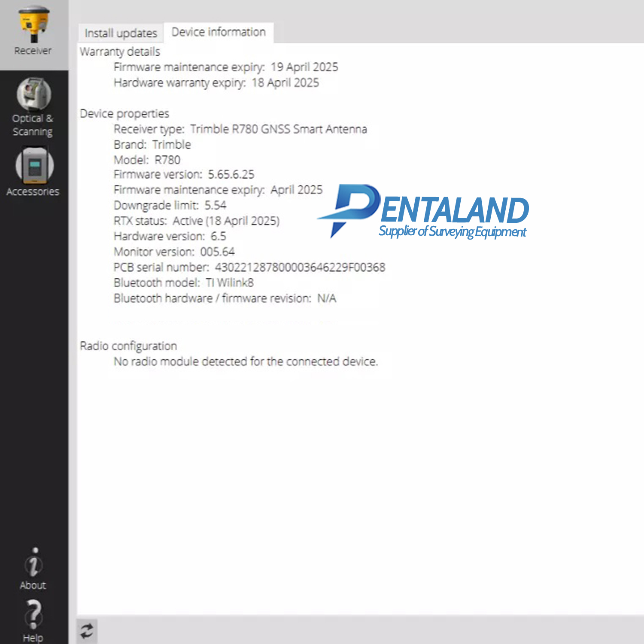Click 'RTX status: Active (18 April 2025)'
The height and width of the screenshot is (644, 644).
[x=197, y=221]
